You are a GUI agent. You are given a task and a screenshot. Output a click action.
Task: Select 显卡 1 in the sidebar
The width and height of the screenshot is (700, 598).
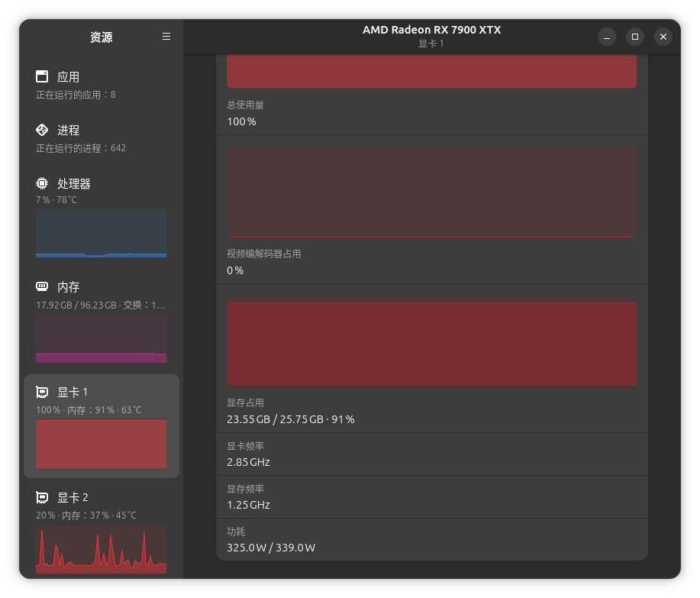pyautogui.click(x=102, y=426)
